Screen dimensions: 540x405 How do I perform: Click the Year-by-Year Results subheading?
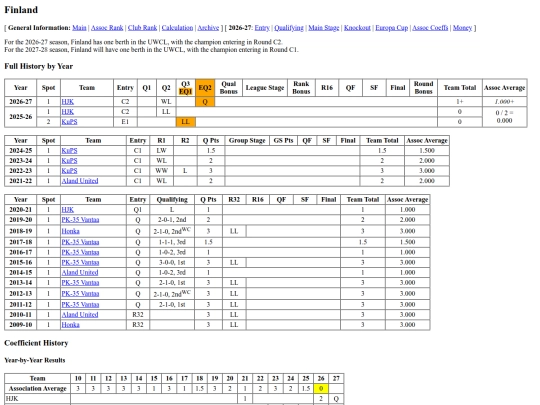click(34, 360)
